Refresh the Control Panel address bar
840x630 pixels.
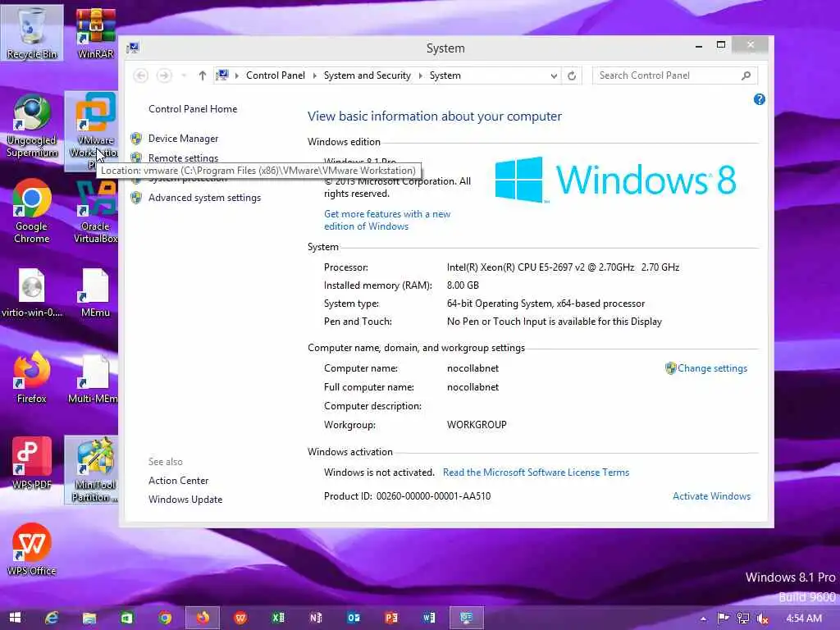[x=572, y=75]
